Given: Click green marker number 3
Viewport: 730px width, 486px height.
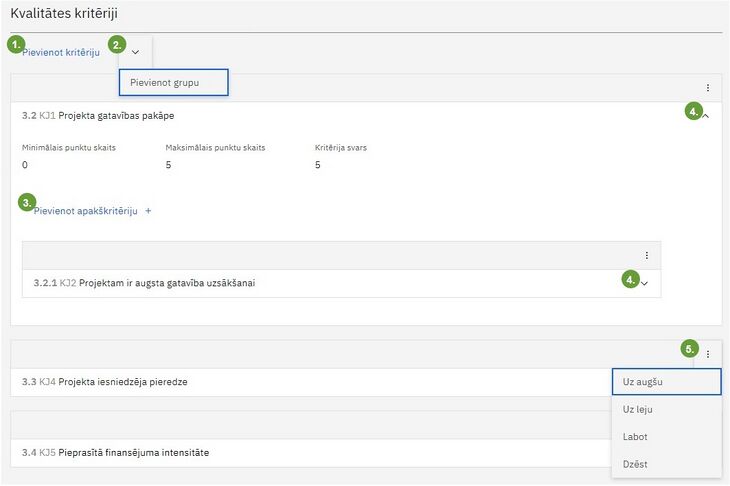Looking at the screenshot, I should (x=27, y=202).
